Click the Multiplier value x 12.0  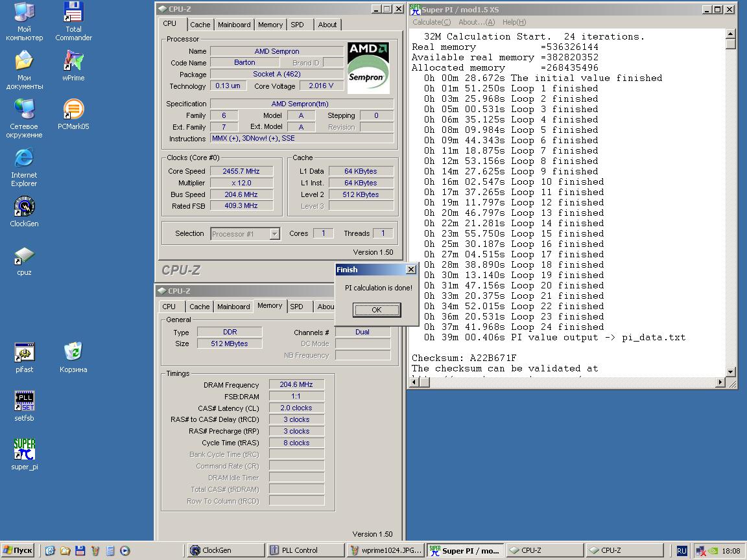241,183
